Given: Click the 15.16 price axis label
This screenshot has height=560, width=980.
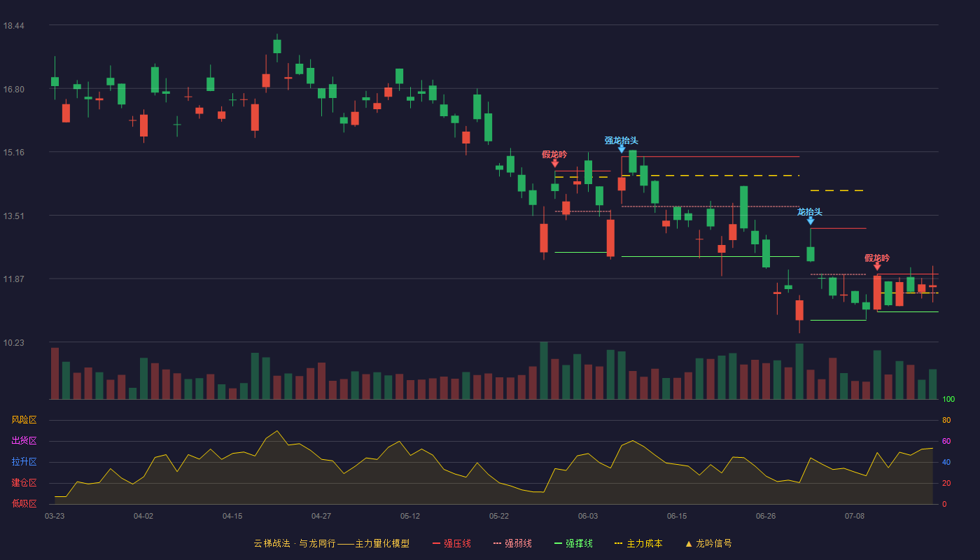Looking at the screenshot, I should pos(13,152).
